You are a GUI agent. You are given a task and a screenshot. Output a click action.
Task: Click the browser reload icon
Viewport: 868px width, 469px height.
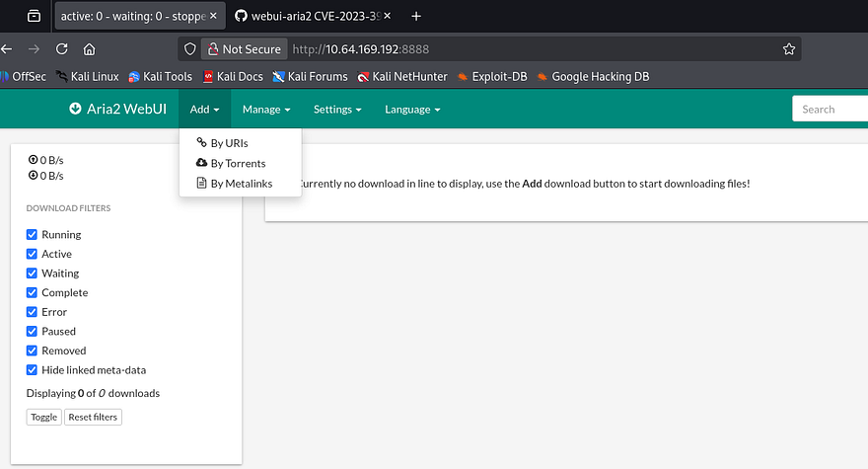point(62,48)
